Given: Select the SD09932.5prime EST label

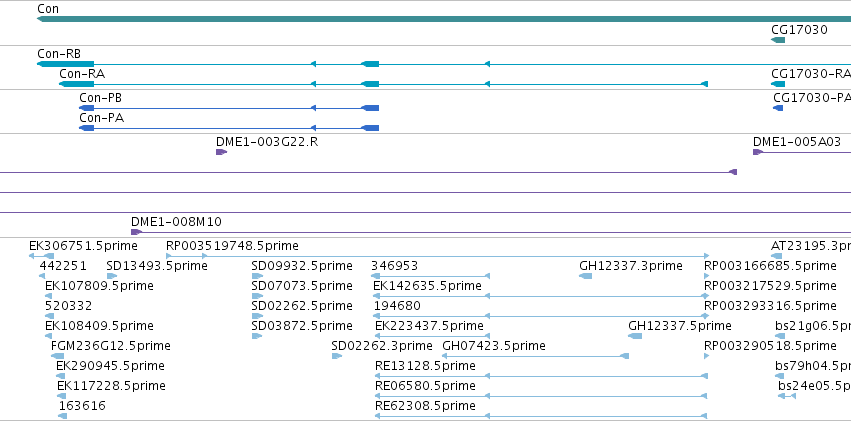Looking at the screenshot, I should click(302, 266).
